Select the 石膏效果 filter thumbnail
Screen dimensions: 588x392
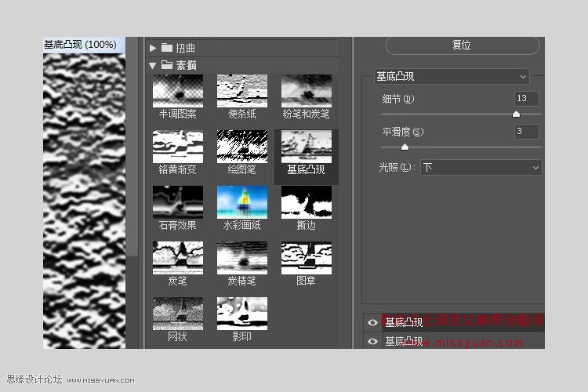178,202
